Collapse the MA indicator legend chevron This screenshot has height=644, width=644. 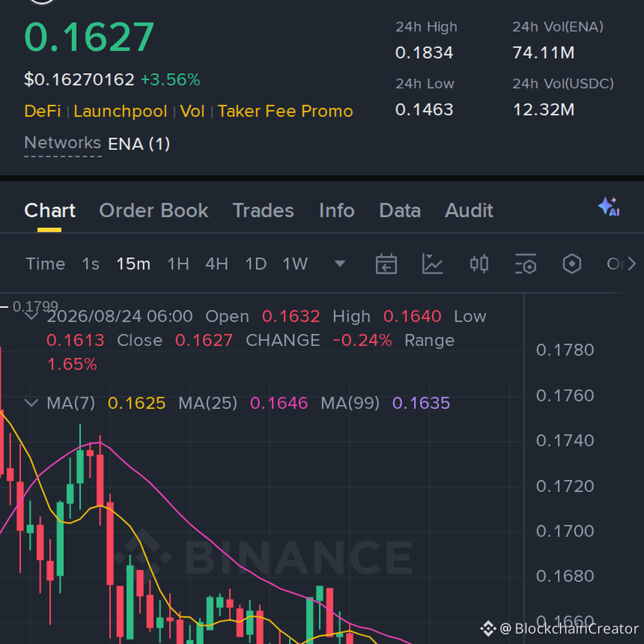32,403
